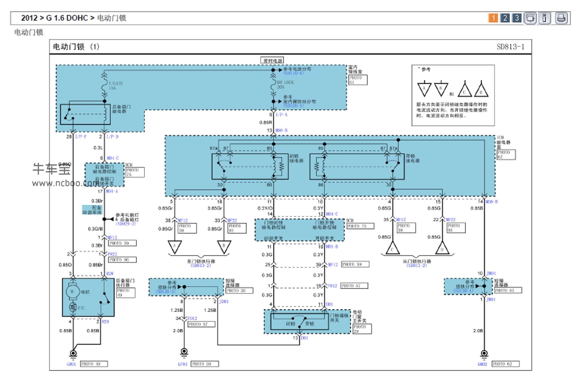This screenshot has width=580, height=392.
Task: Open PHOTO 59 beside MF12 pin 39
Action: [356, 264]
